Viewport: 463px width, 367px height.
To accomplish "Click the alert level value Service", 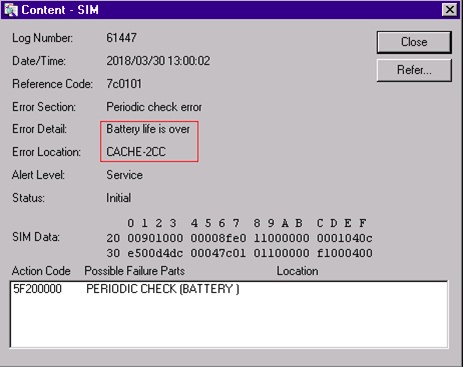I will point(124,175).
